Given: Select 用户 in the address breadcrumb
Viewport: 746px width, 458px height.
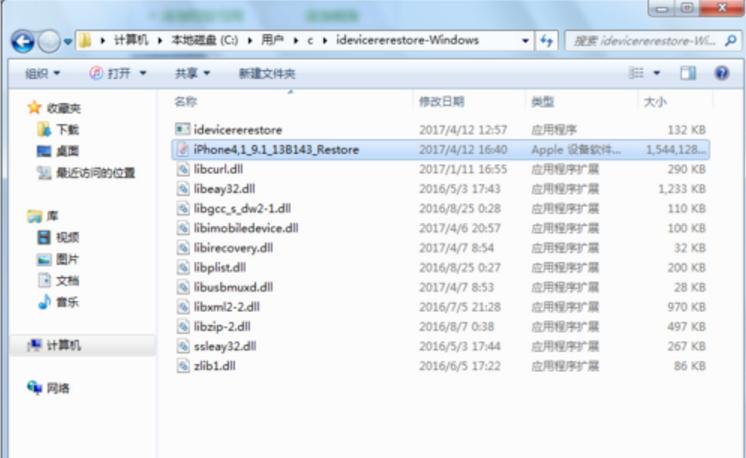Looking at the screenshot, I should [x=273, y=40].
